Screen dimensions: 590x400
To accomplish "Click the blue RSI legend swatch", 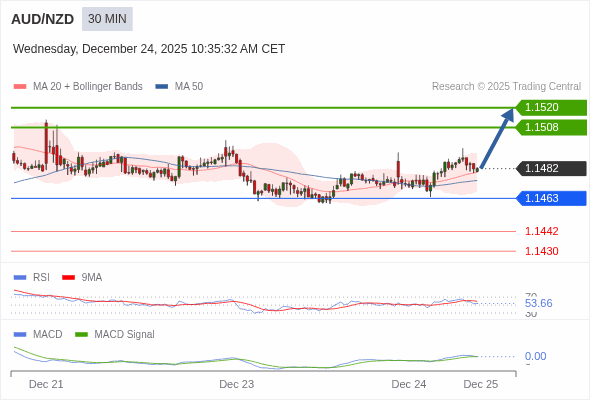I will click(20, 278).
